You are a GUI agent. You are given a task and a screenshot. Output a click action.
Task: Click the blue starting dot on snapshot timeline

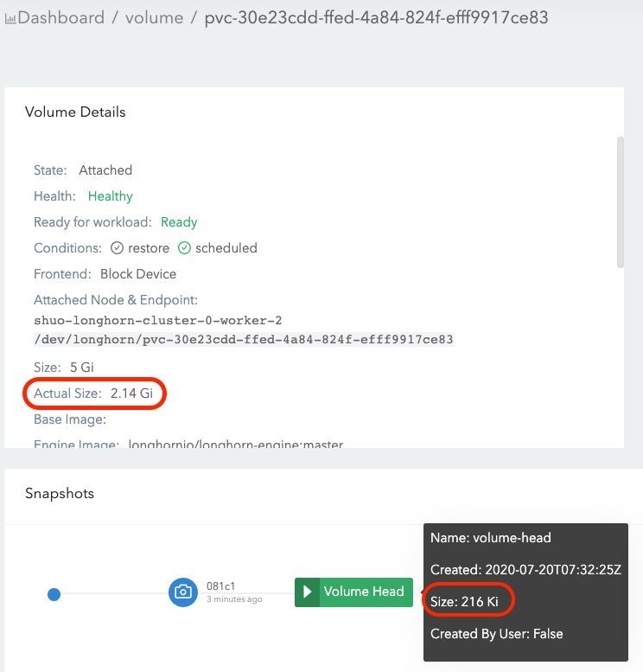coord(54,594)
